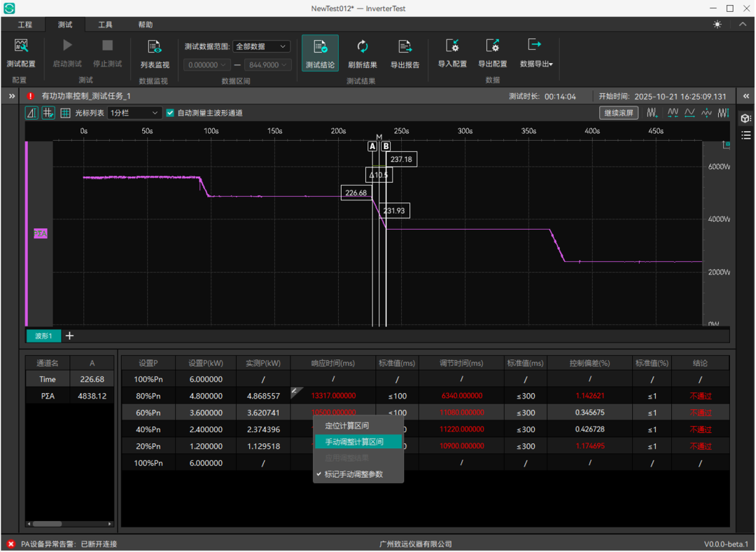Image resolution: width=756 pixels, height=552 pixels.
Task: Open 列表监视 list monitor
Action: click(x=154, y=53)
